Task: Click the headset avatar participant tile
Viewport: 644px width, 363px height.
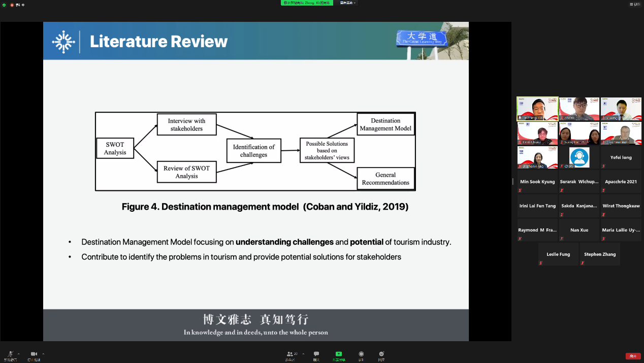Action: pos(579,157)
